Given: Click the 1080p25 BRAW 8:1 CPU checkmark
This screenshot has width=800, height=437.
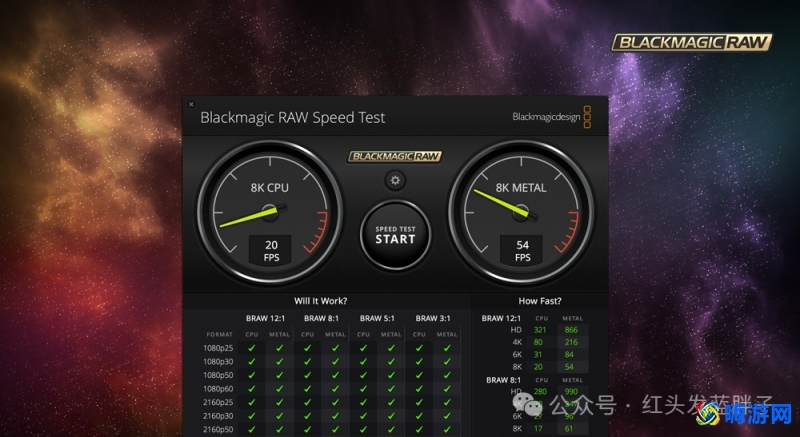Looking at the screenshot, I should (307, 348).
